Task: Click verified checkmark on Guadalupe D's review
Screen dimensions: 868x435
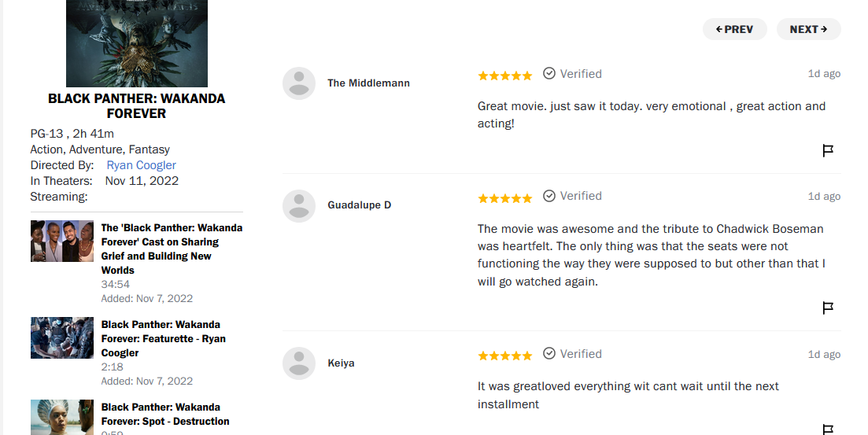Action: point(549,196)
